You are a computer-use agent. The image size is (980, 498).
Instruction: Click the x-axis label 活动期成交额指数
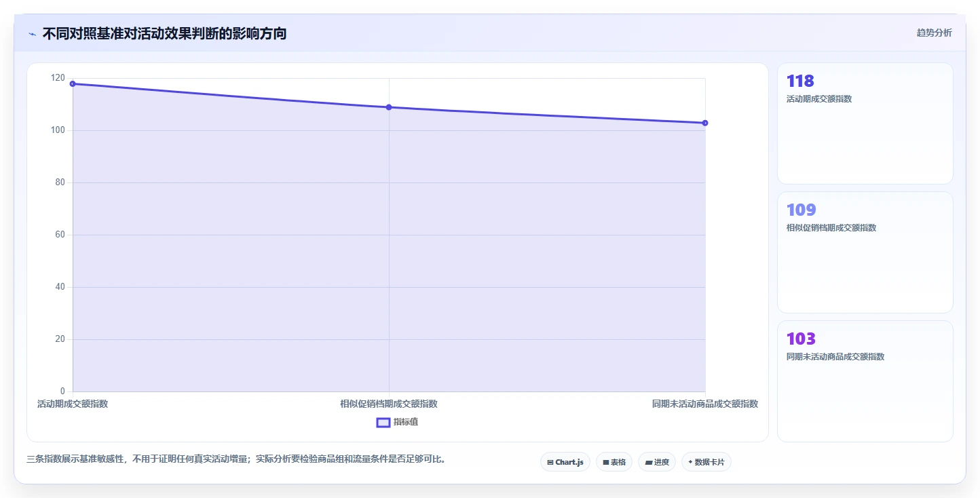(73, 404)
